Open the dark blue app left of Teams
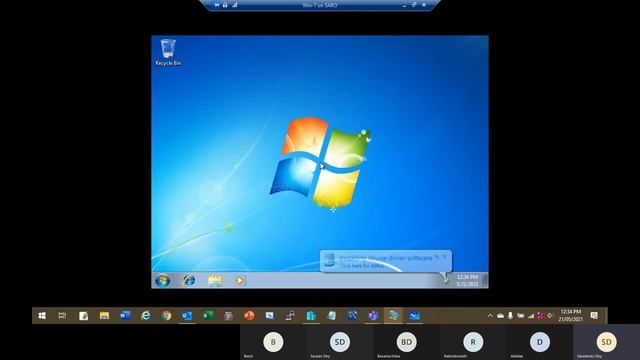This screenshot has height=360, width=640. 352,316
